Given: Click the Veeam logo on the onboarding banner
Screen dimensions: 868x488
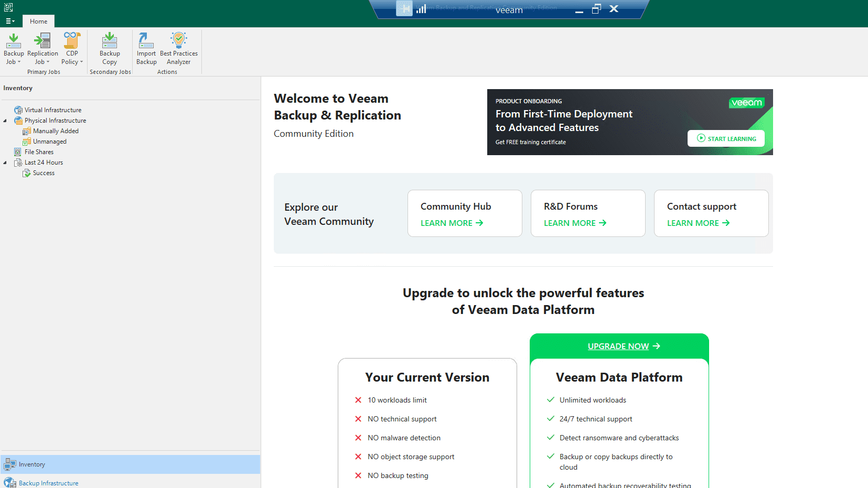Looking at the screenshot, I should click(x=746, y=103).
